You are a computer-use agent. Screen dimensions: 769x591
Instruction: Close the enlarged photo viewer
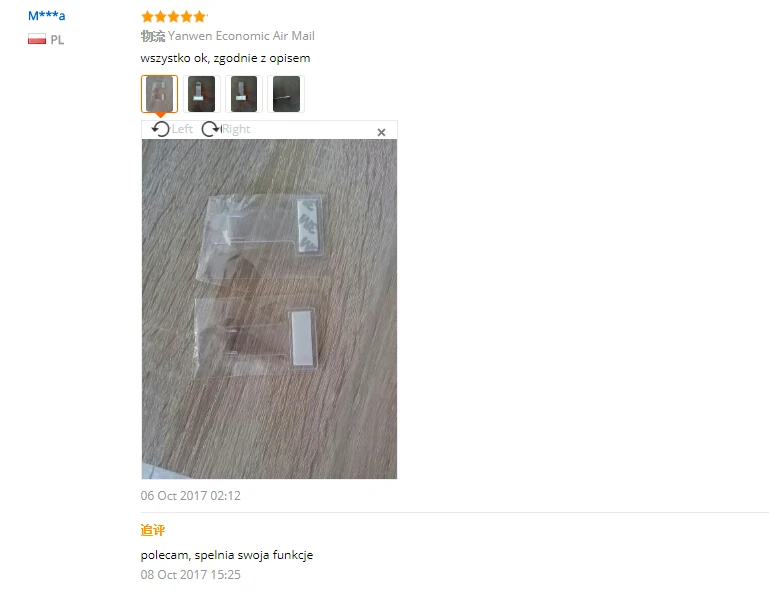381,132
